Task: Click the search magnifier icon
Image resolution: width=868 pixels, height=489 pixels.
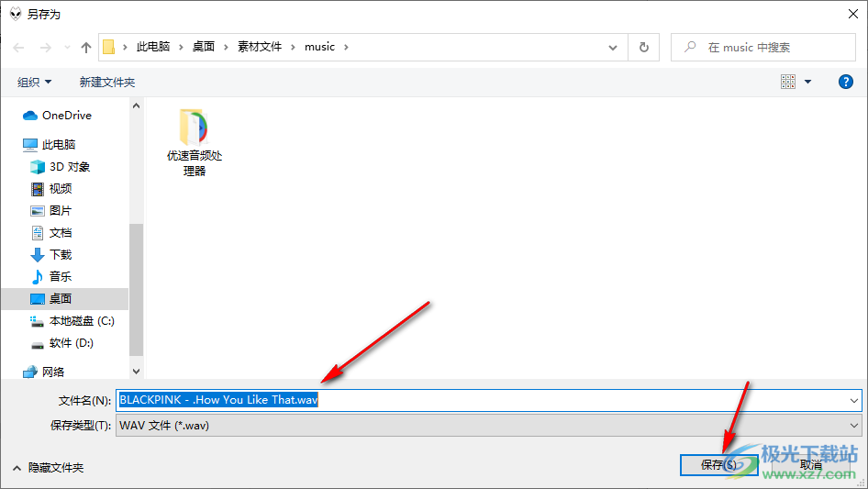Action: (690, 47)
